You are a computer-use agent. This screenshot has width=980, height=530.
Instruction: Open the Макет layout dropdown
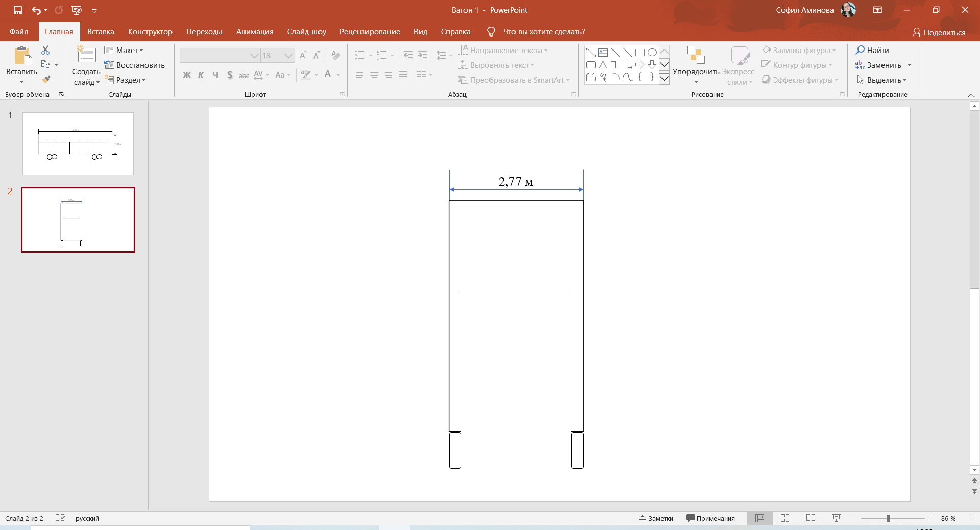(x=124, y=50)
